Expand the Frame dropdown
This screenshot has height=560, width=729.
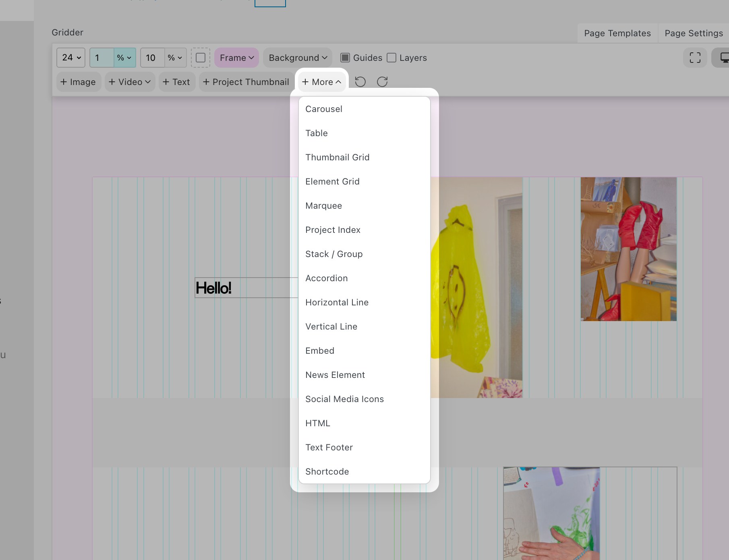(x=237, y=58)
